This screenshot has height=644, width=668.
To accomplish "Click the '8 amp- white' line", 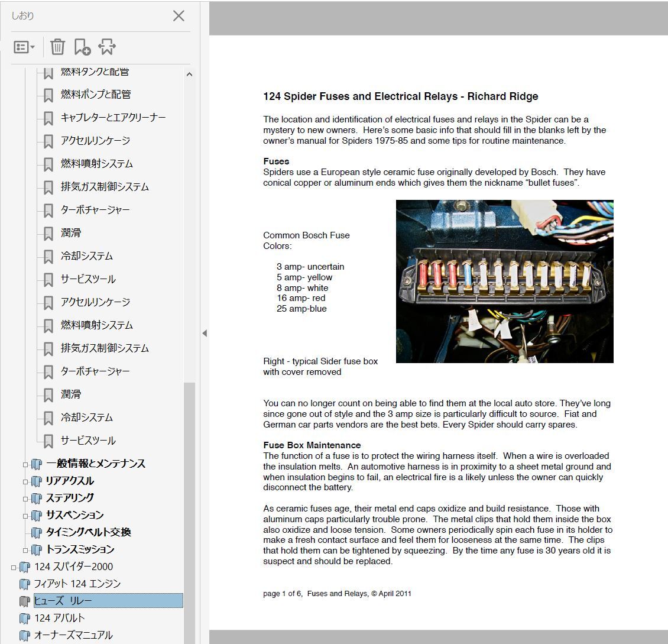I will click(x=303, y=287).
